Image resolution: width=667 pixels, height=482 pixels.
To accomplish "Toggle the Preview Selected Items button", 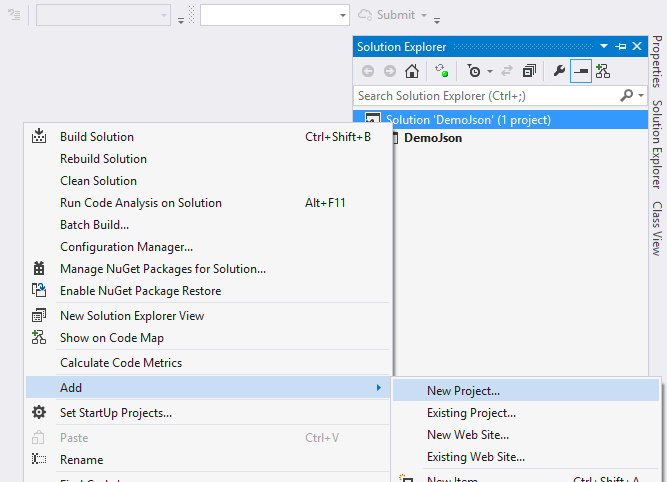I will point(581,71).
